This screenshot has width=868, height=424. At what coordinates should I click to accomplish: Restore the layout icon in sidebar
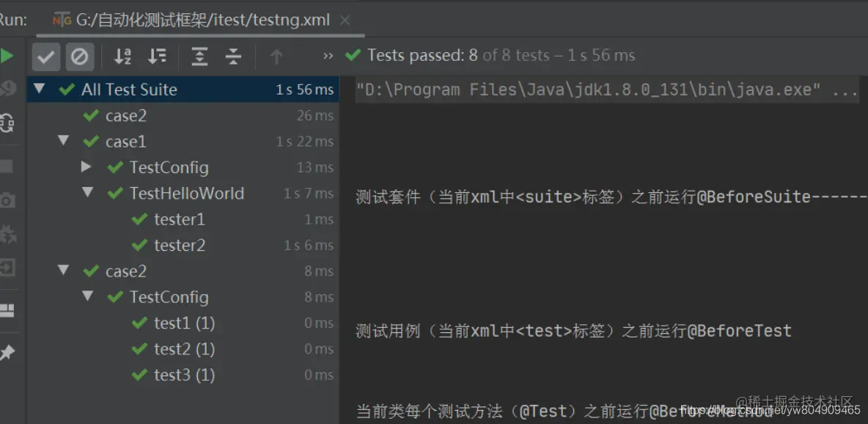[x=7, y=310]
